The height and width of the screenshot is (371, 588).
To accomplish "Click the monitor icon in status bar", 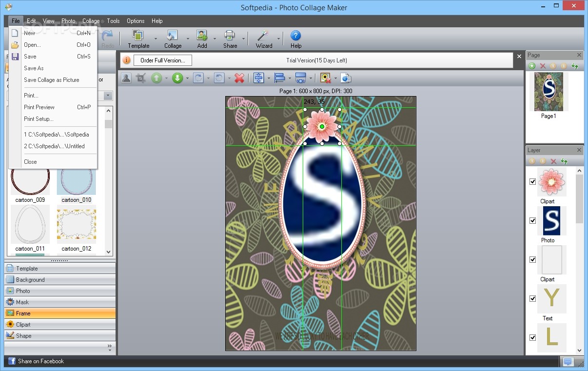I will pos(568,361).
